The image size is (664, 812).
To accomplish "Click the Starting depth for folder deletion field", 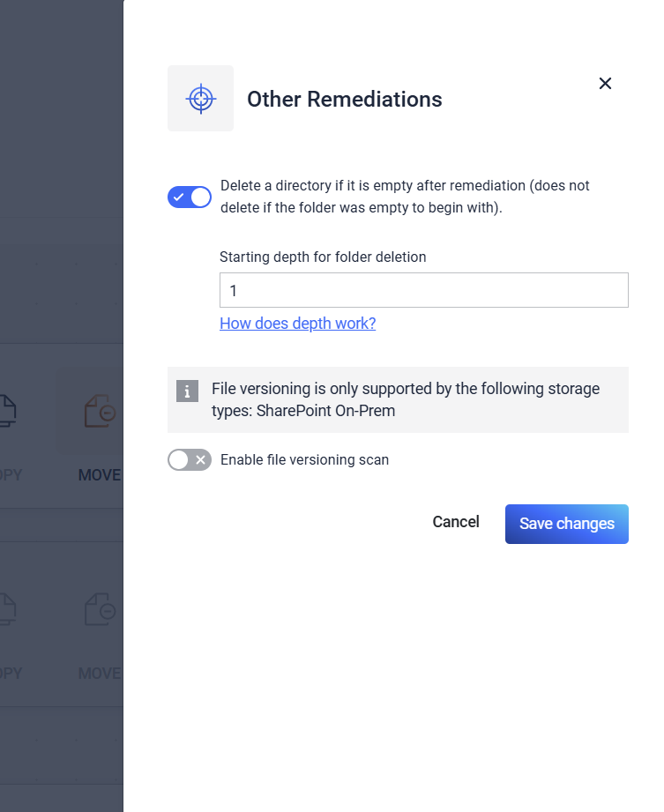I will (x=423, y=290).
